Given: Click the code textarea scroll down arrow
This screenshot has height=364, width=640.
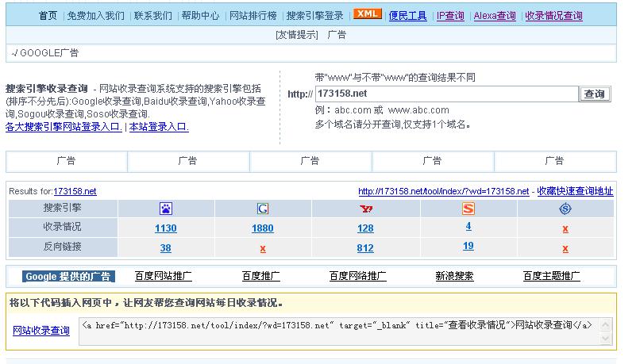Looking at the screenshot, I should (x=605, y=338).
